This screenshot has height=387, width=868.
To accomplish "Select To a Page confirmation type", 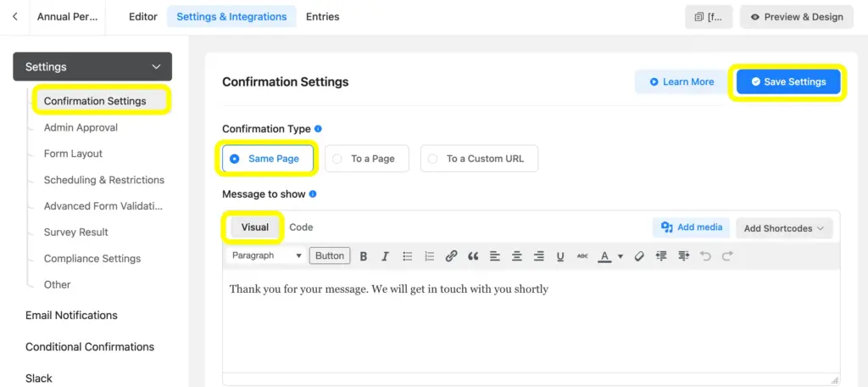I will pos(366,159).
